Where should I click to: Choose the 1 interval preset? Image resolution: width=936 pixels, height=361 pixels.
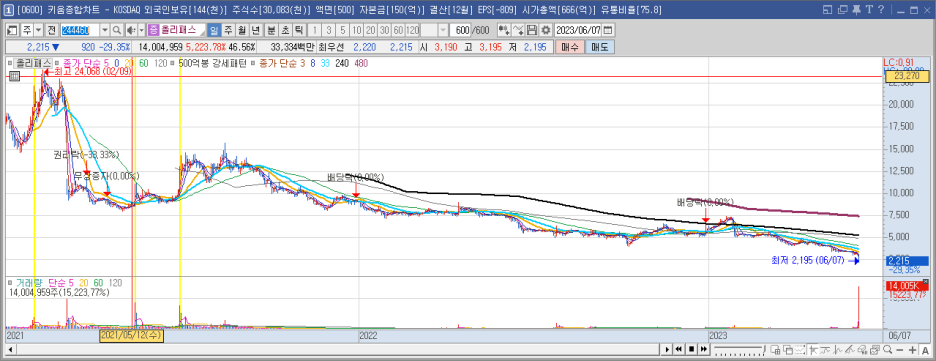pos(315,30)
